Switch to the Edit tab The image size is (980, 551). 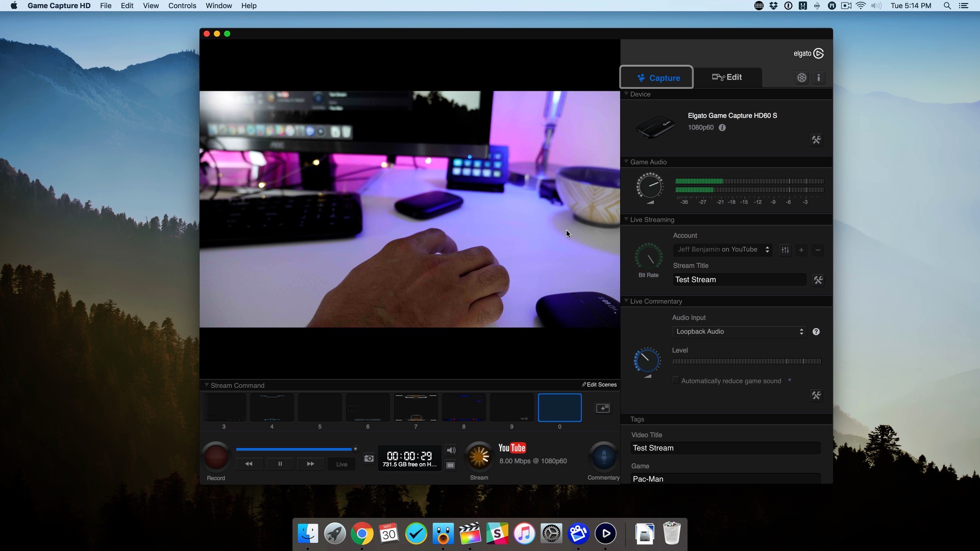pyautogui.click(x=727, y=78)
